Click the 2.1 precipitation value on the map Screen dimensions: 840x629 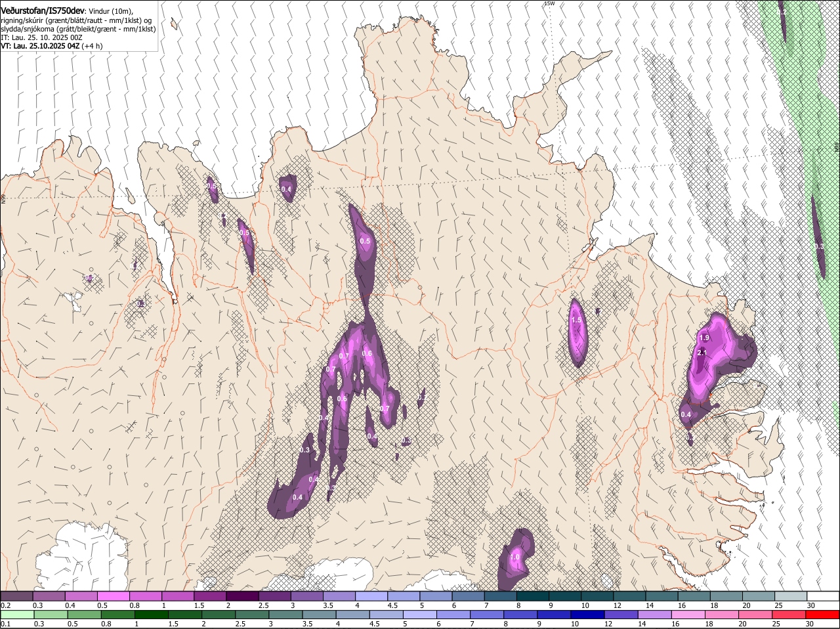(702, 353)
